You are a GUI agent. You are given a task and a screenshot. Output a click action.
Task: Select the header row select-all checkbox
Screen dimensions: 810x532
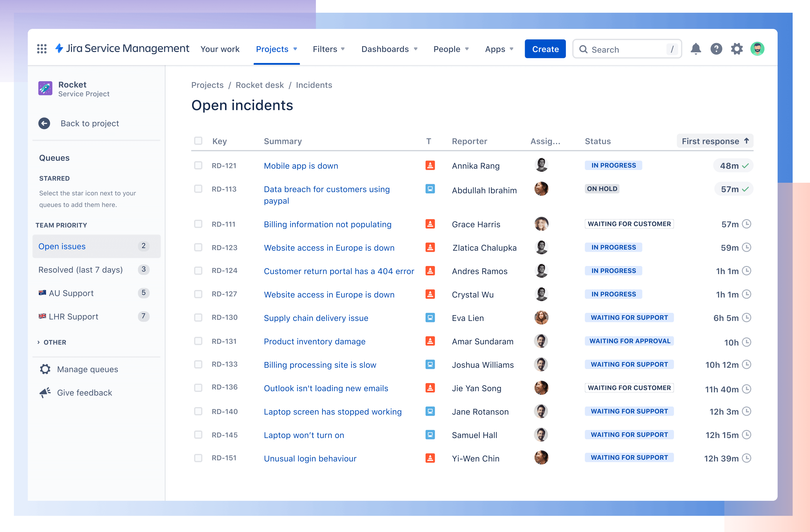(x=198, y=141)
